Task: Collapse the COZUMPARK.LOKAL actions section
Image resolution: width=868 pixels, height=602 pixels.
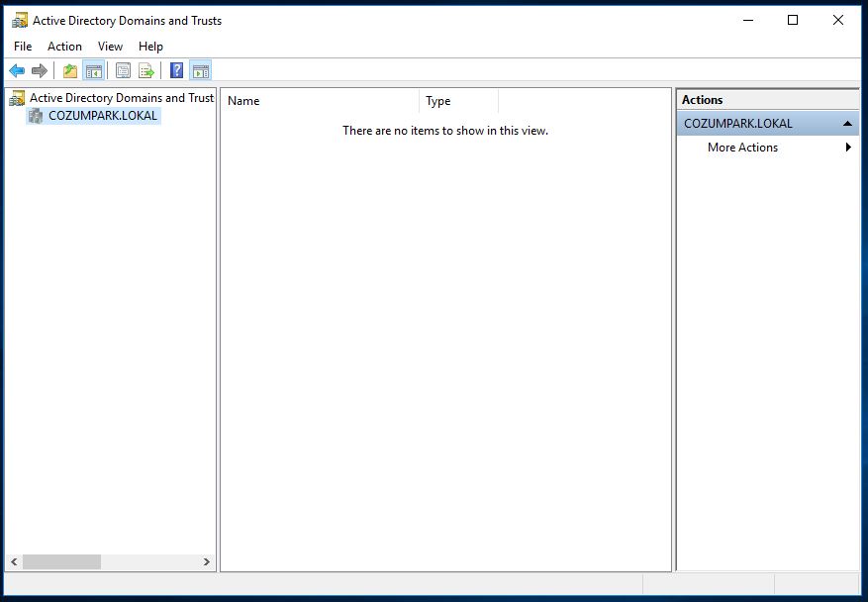Action: (848, 124)
